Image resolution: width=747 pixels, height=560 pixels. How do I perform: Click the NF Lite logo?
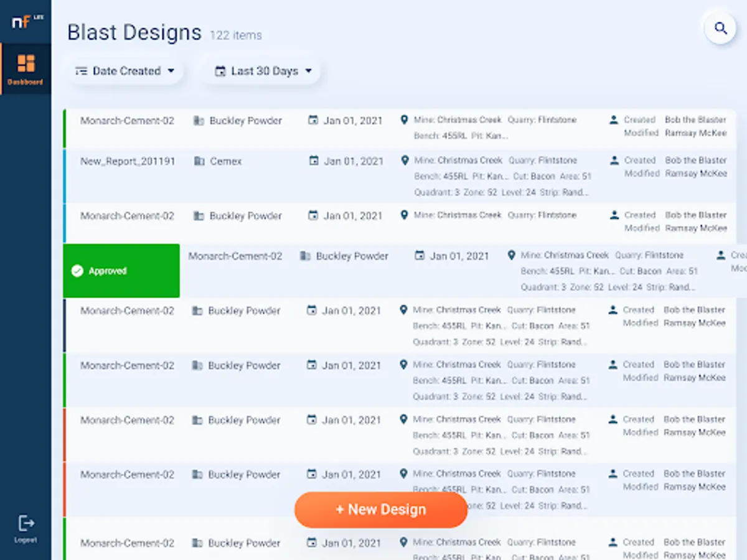coord(27,22)
